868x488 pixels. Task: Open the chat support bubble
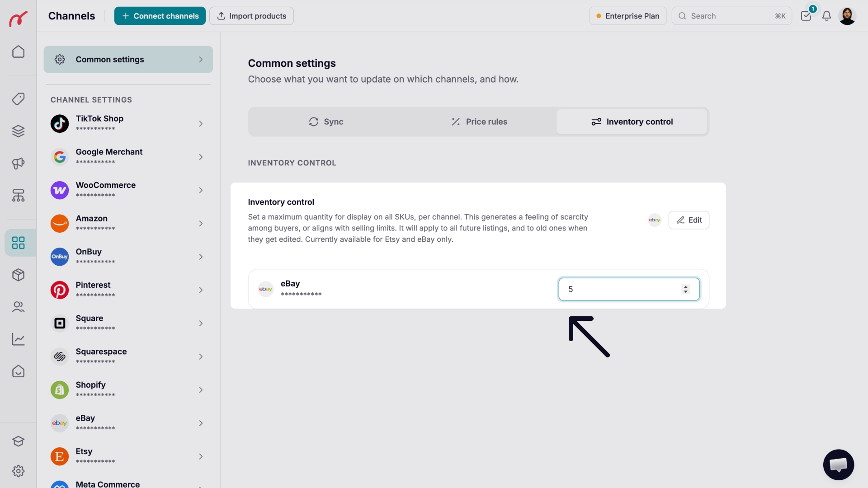(838, 465)
